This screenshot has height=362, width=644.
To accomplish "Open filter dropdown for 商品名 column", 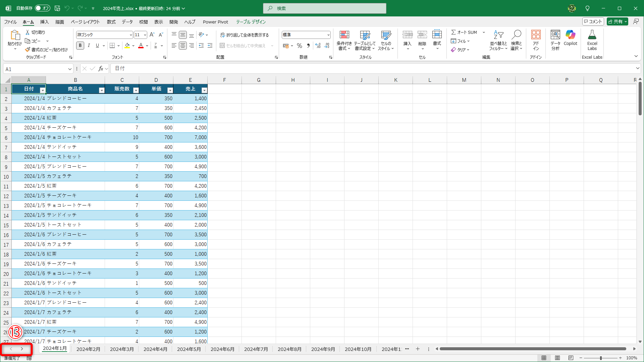I will click(101, 90).
